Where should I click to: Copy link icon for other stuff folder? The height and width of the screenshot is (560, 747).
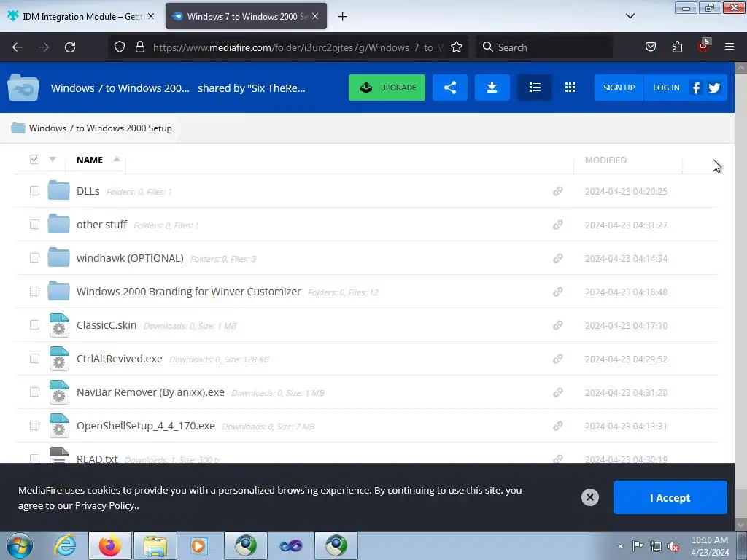558,225
